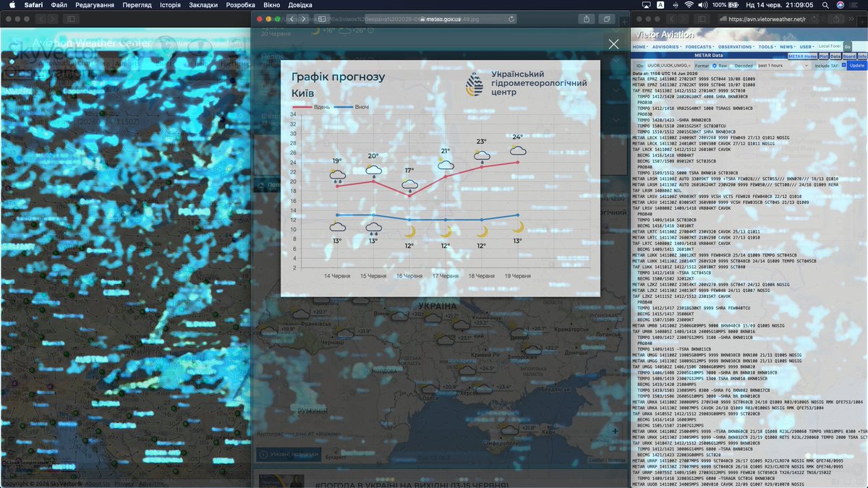Click battery status in menu bar
Screen dimensions: 868x488
point(726,4)
